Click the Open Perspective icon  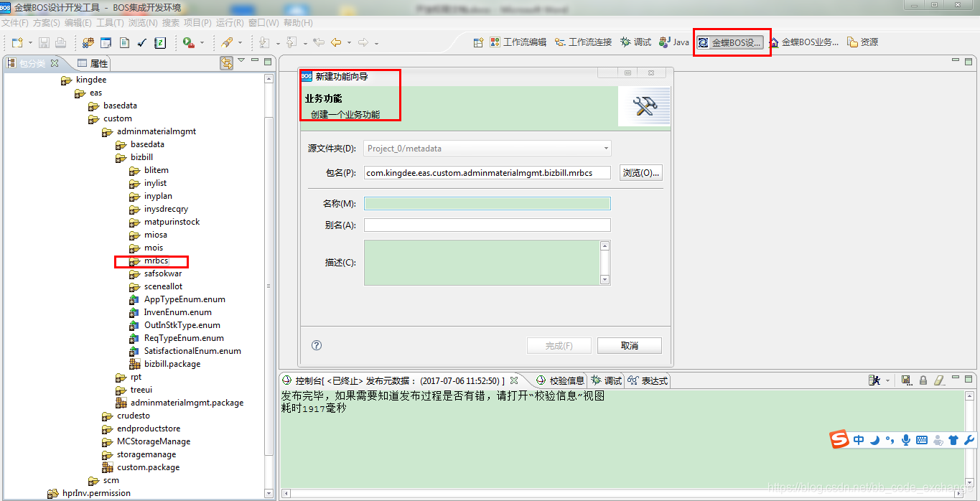(478, 42)
